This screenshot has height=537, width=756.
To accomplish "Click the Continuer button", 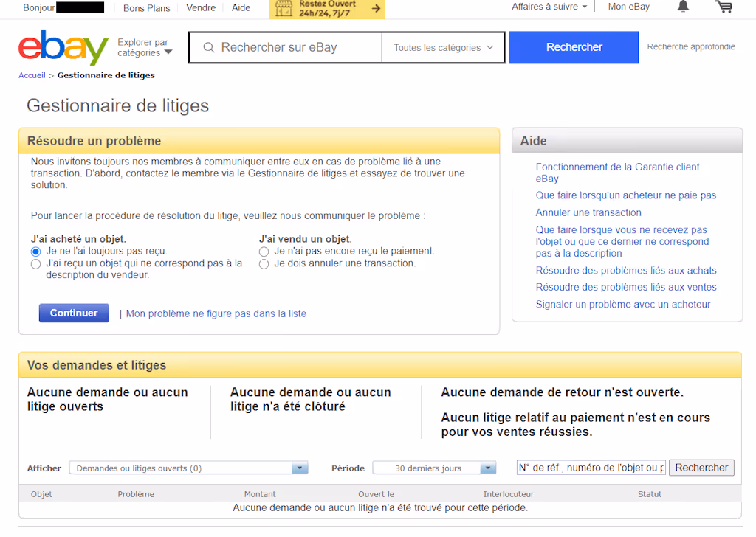I will (x=73, y=313).
